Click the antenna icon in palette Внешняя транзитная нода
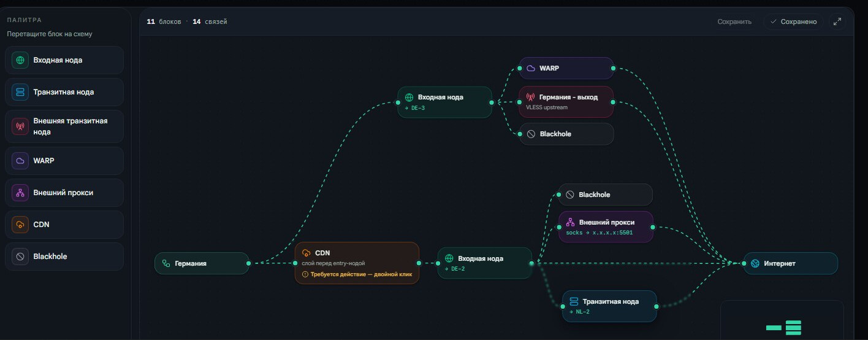The height and width of the screenshot is (340, 868). pyautogui.click(x=20, y=126)
